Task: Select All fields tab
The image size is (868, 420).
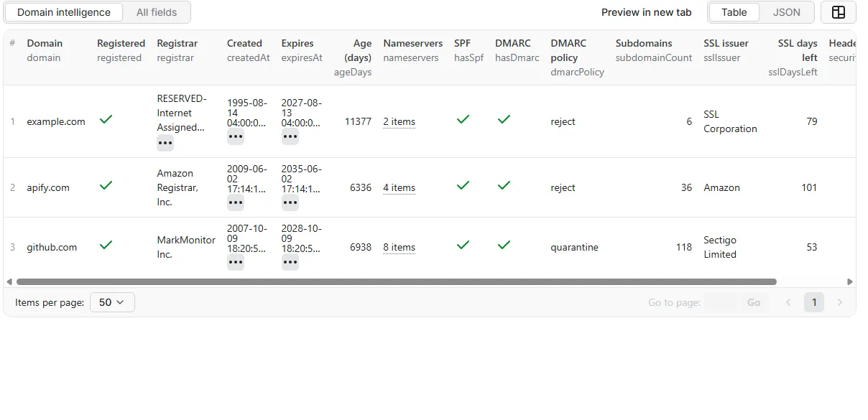Action: [157, 12]
